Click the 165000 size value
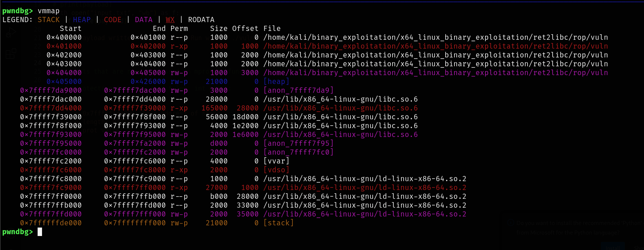 214,108
